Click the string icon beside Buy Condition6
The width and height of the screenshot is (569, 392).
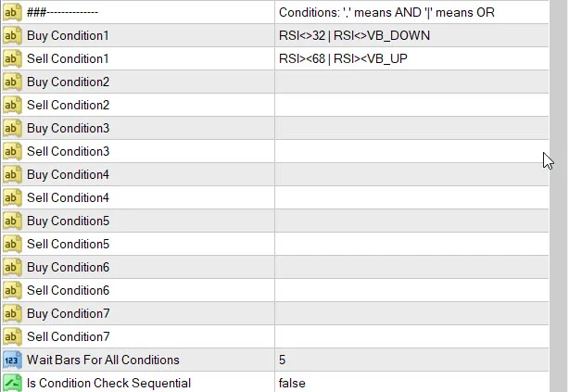pyautogui.click(x=12, y=267)
